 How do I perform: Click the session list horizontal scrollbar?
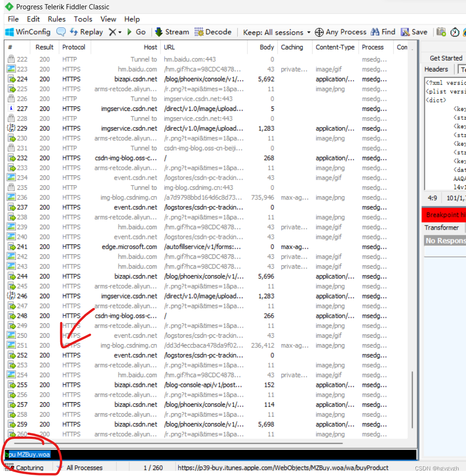pyautogui.click(x=178, y=443)
